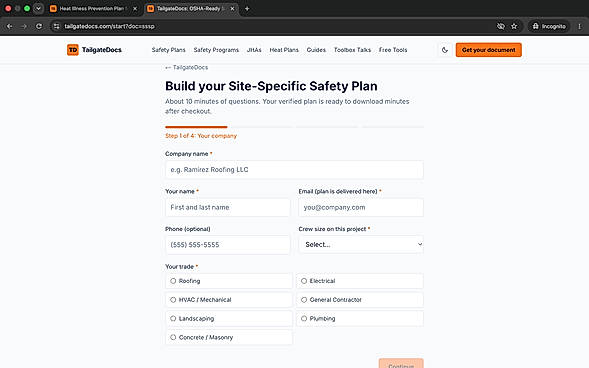Image resolution: width=589 pixels, height=368 pixels.
Task: Close the TailgateDocs OSHA-Ready tab
Action: (233, 9)
